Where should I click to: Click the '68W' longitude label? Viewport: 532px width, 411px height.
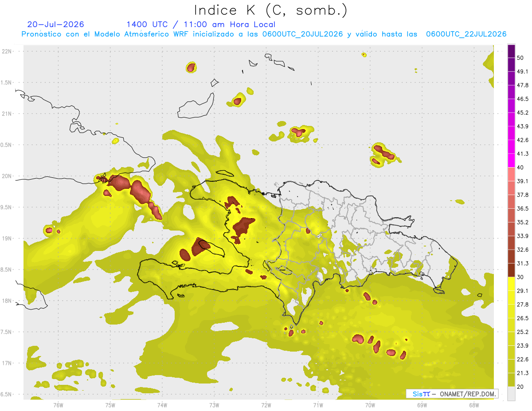click(474, 405)
